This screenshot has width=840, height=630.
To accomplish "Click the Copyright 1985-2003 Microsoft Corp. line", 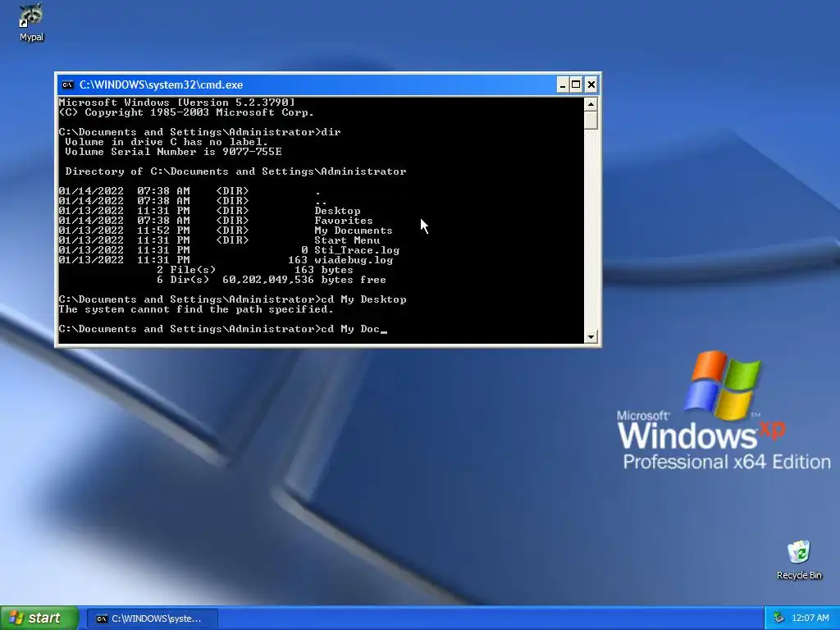I will coord(186,112).
